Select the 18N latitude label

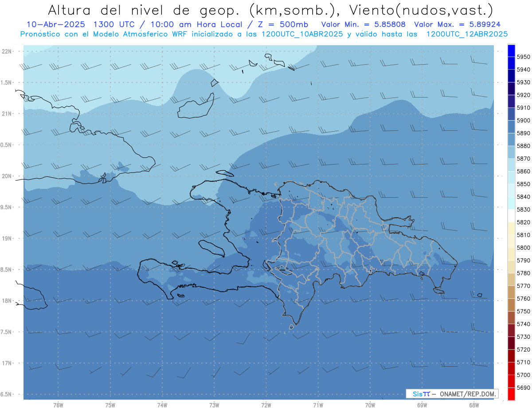pyautogui.click(x=7, y=301)
